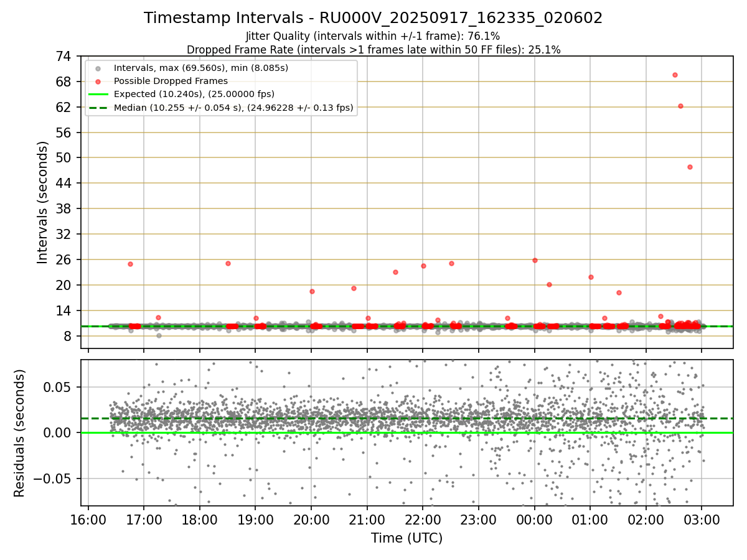Click the '02:00' time tick label
Screen dimensions: 747x560
pos(646,520)
